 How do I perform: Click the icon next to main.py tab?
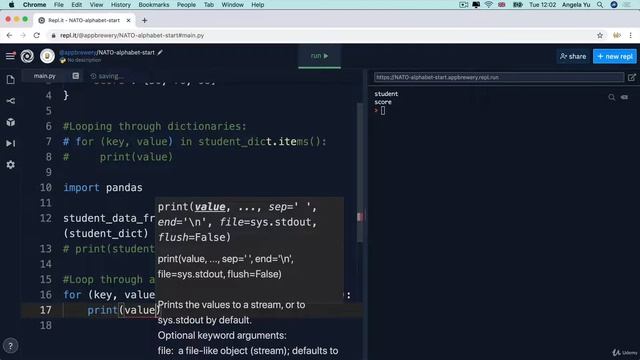click(x=76, y=76)
